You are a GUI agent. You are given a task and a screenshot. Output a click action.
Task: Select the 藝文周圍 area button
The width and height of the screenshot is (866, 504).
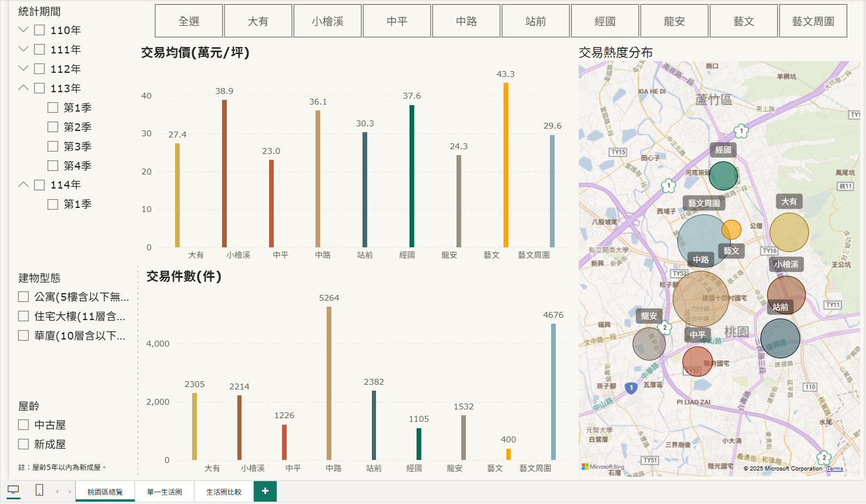(813, 21)
